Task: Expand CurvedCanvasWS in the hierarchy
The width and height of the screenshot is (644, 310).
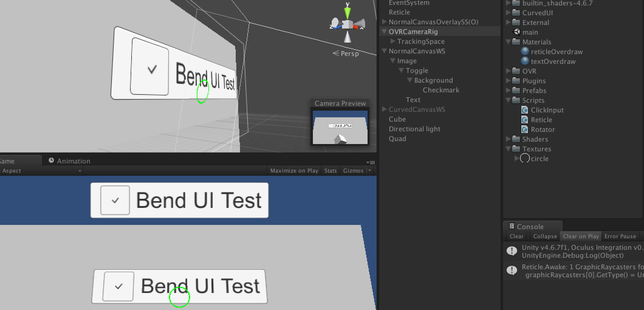Action: 384,109
